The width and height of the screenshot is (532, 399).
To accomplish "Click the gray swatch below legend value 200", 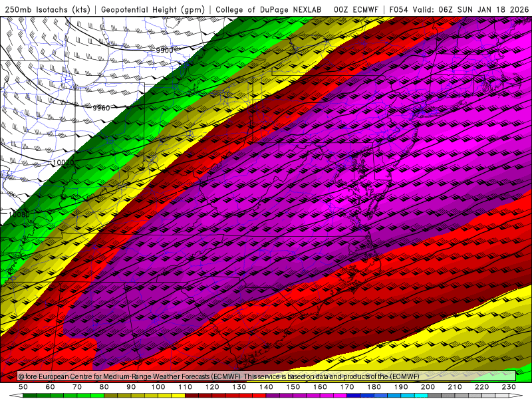I will (435, 395).
